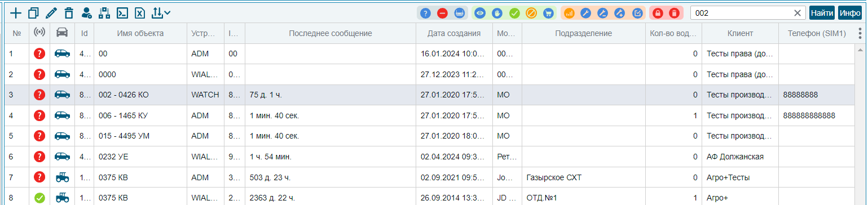Open the Excel export icon
Viewport: 868px width, 205px height.
pyautogui.click(x=140, y=12)
